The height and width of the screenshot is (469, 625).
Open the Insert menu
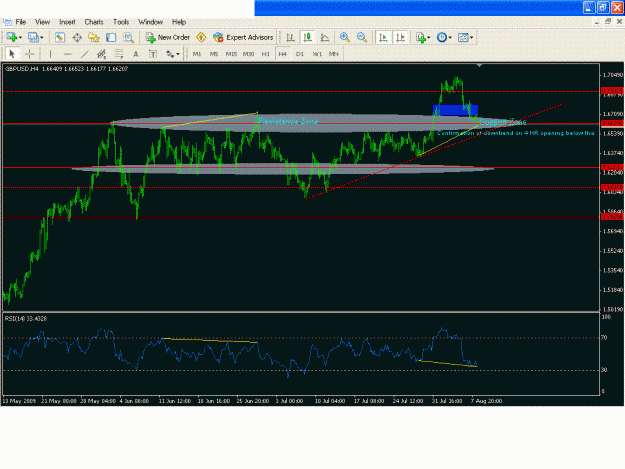click(x=67, y=22)
